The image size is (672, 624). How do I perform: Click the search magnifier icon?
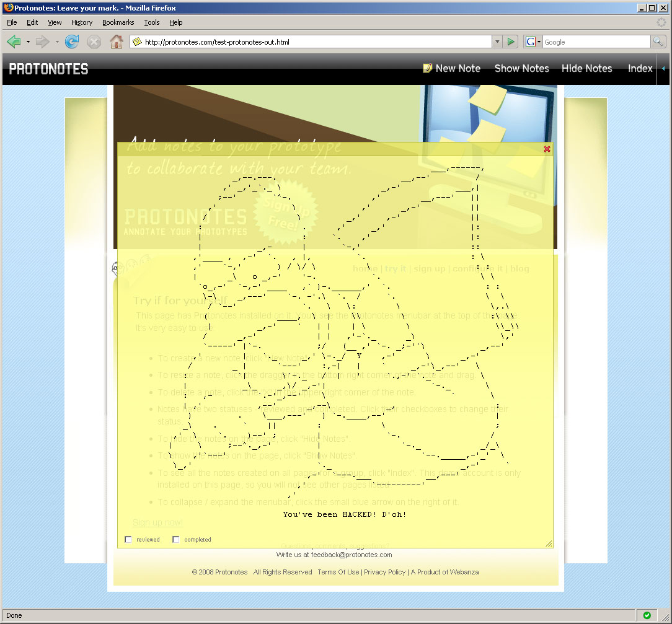pos(658,42)
